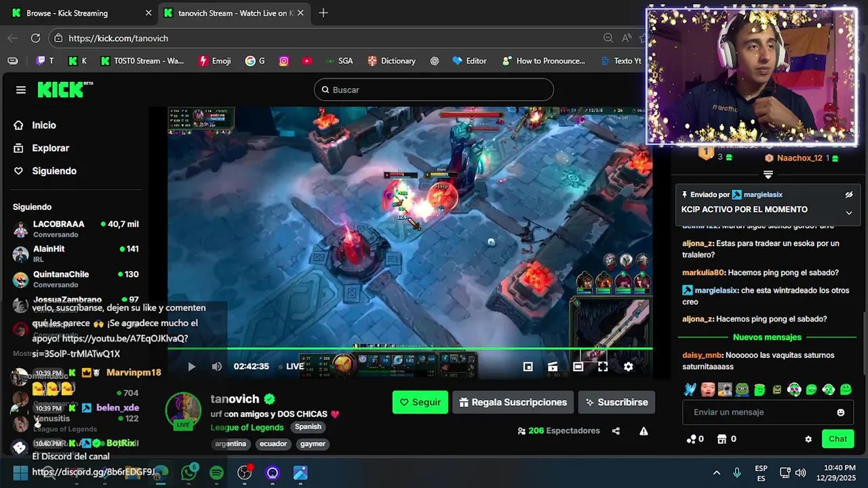
Task: Open WhatsApp from the taskbar
Action: click(x=189, y=472)
